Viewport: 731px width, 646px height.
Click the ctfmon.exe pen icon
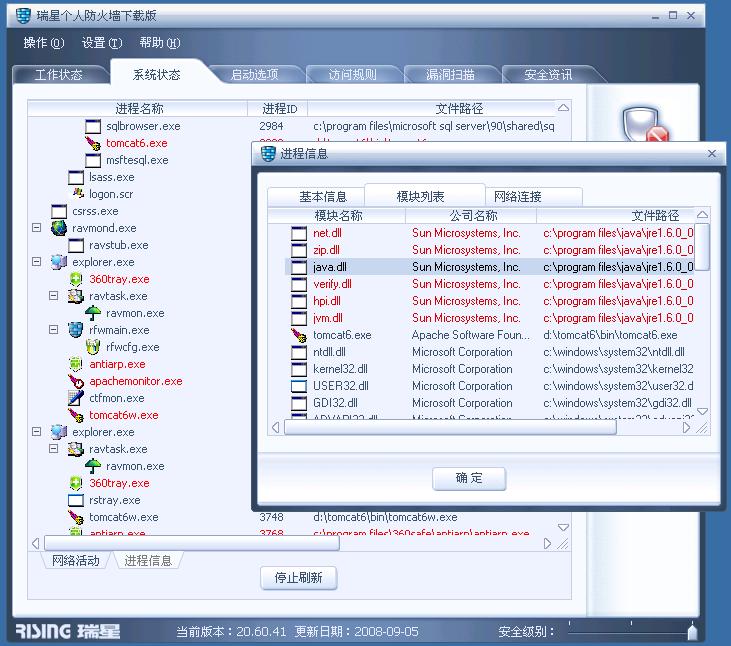click(x=76, y=398)
